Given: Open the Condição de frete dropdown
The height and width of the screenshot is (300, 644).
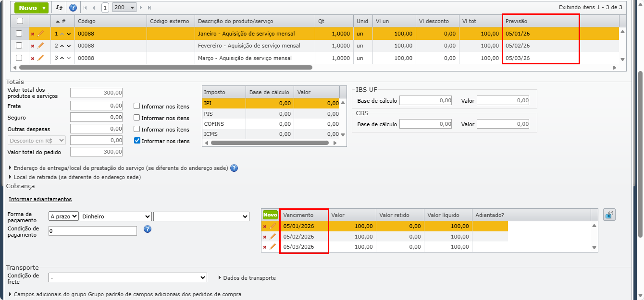Looking at the screenshot, I should (x=128, y=277).
